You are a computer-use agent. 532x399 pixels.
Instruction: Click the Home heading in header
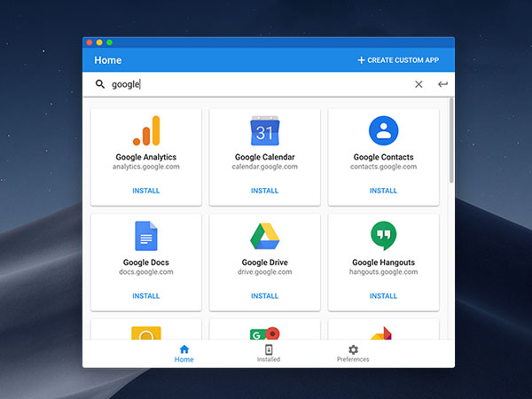click(108, 60)
